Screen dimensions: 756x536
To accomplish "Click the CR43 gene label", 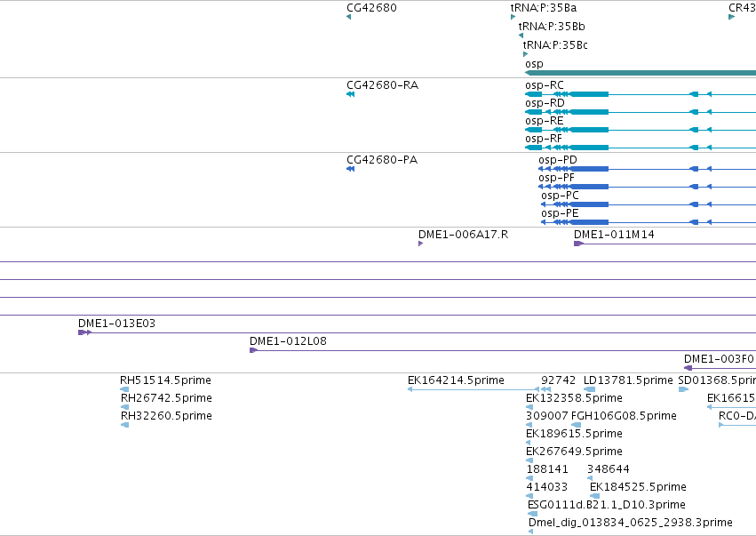I will tap(742, 8).
